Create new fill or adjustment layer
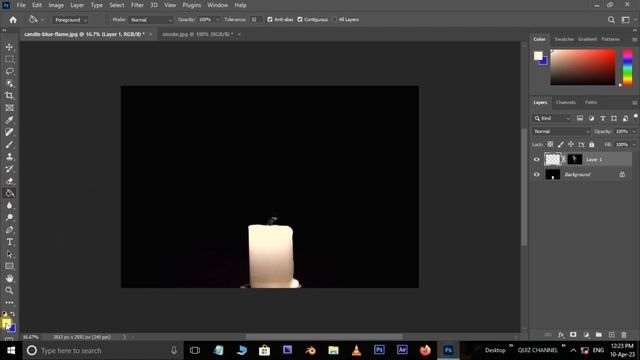The image size is (640, 360). [x=586, y=335]
